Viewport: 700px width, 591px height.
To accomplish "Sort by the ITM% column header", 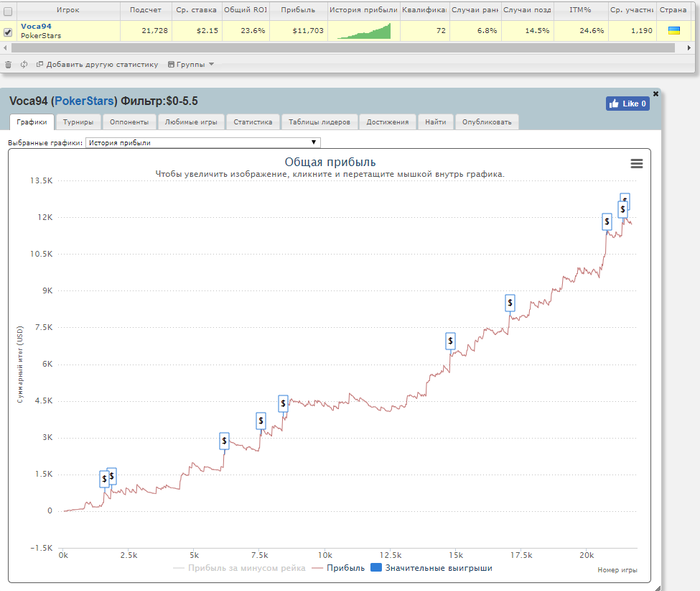I will pos(580,10).
